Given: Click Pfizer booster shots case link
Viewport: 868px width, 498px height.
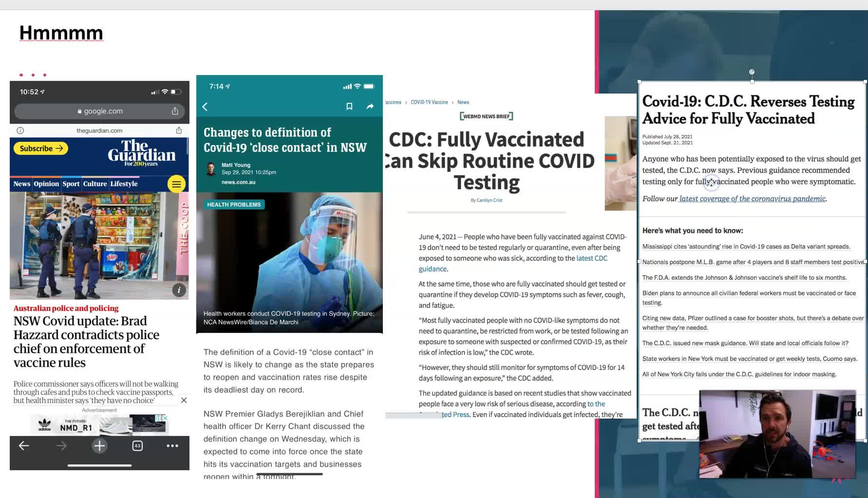Looking at the screenshot, I should (x=753, y=323).
